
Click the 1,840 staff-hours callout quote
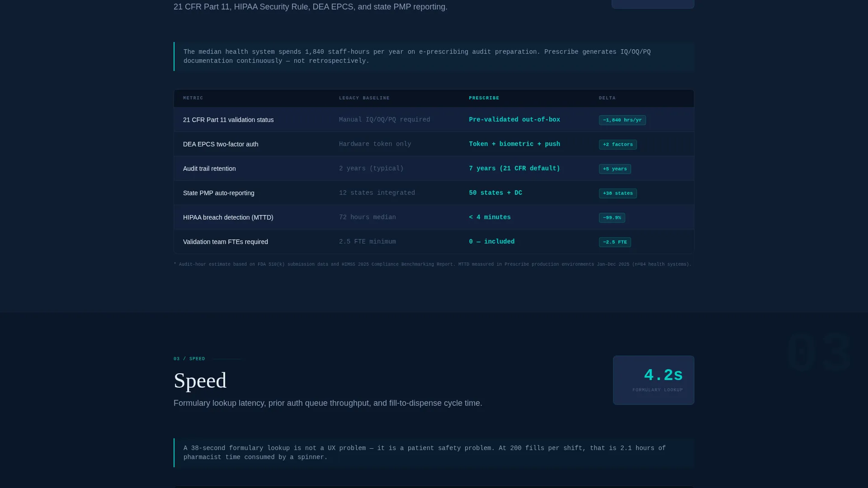pos(434,56)
